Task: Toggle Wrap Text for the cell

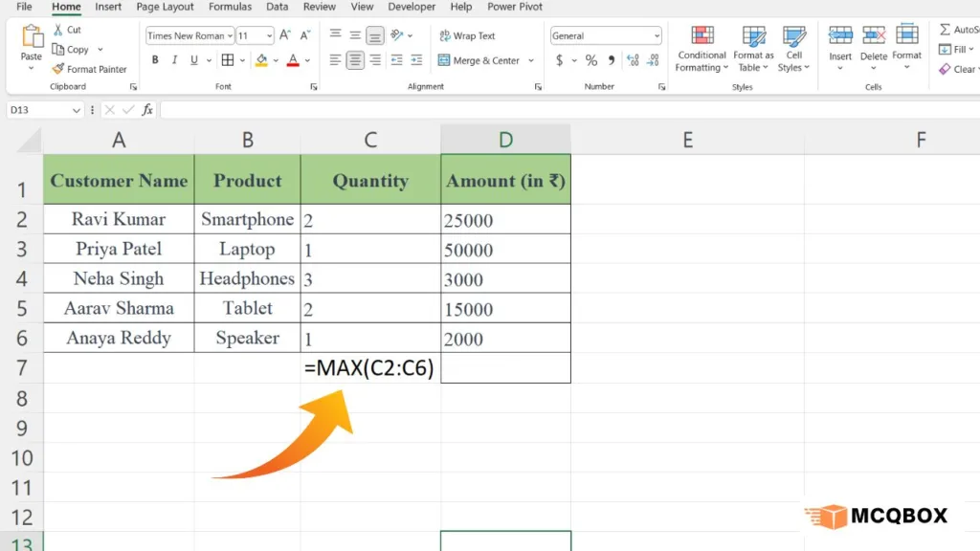Action: point(467,36)
